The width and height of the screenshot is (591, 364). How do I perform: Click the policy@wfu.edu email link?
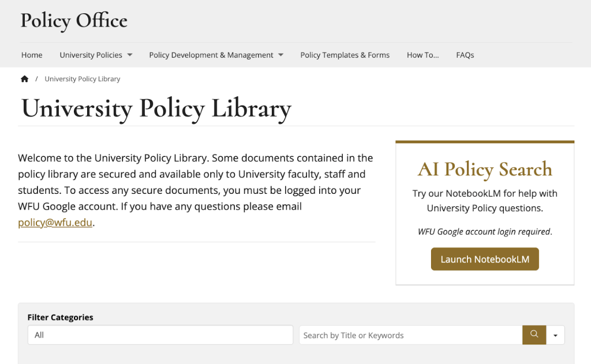pos(55,223)
